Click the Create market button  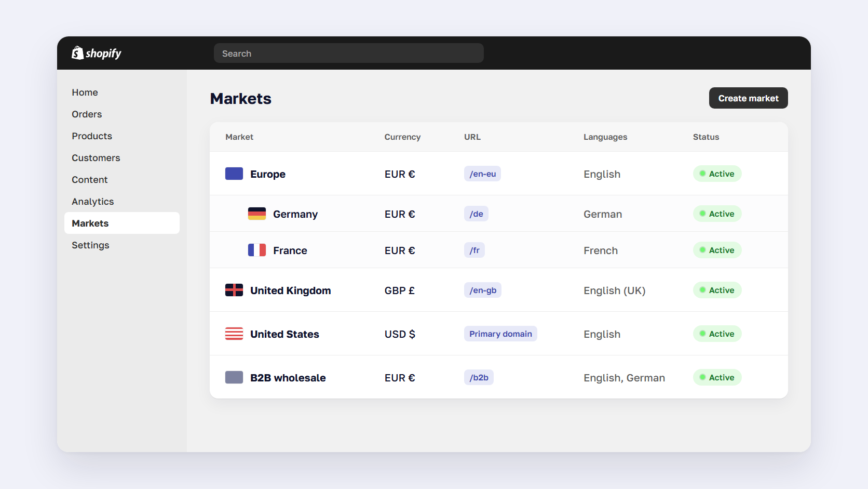(x=749, y=98)
